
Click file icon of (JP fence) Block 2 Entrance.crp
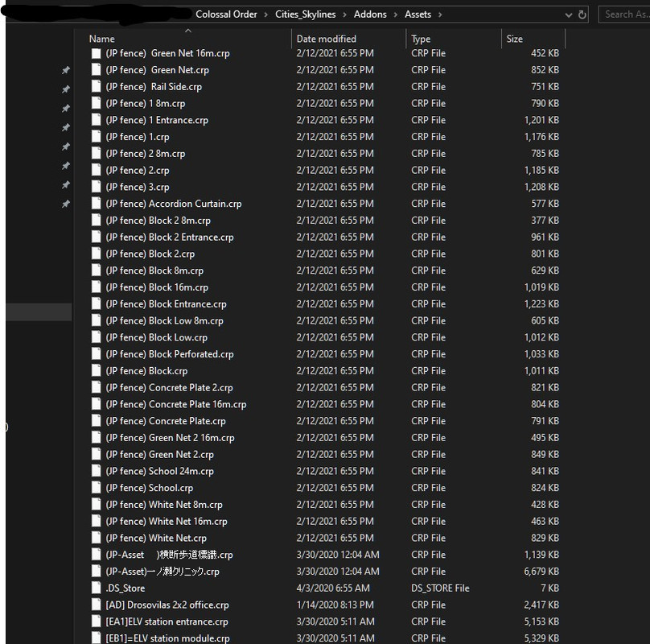[x=97, y=237]
